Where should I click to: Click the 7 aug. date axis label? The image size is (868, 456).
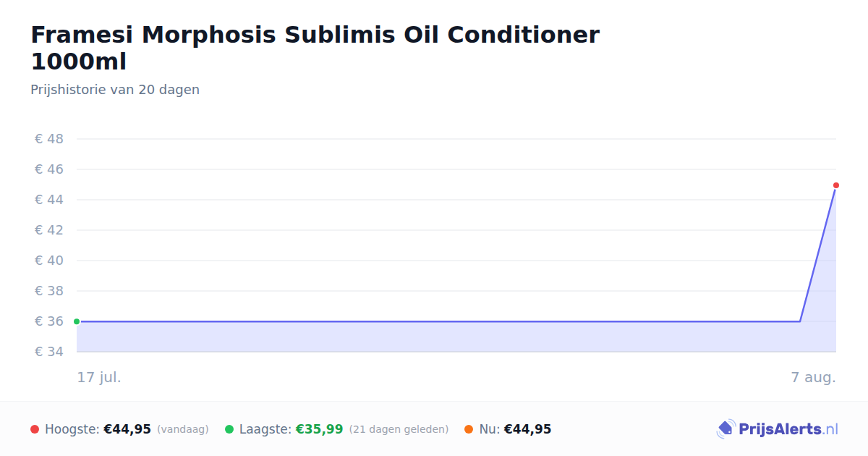point(813,377)
